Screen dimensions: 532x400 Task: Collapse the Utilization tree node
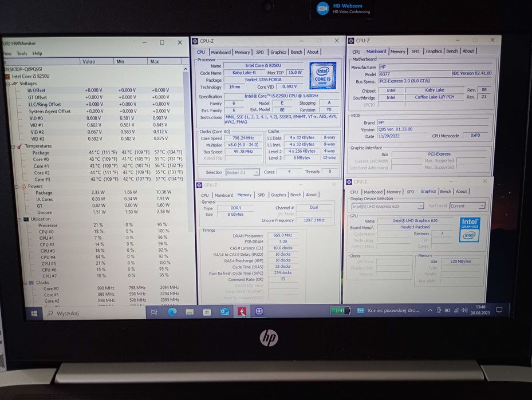19,219
